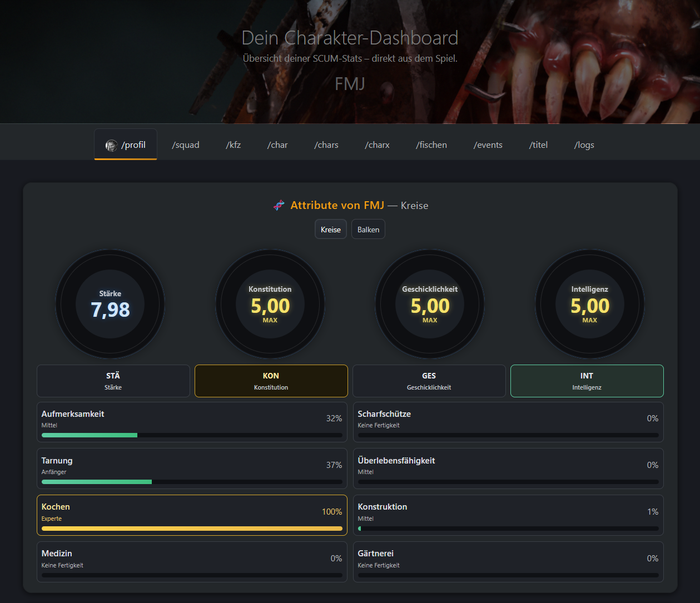Click the Medizin skill name

point(57,554)
